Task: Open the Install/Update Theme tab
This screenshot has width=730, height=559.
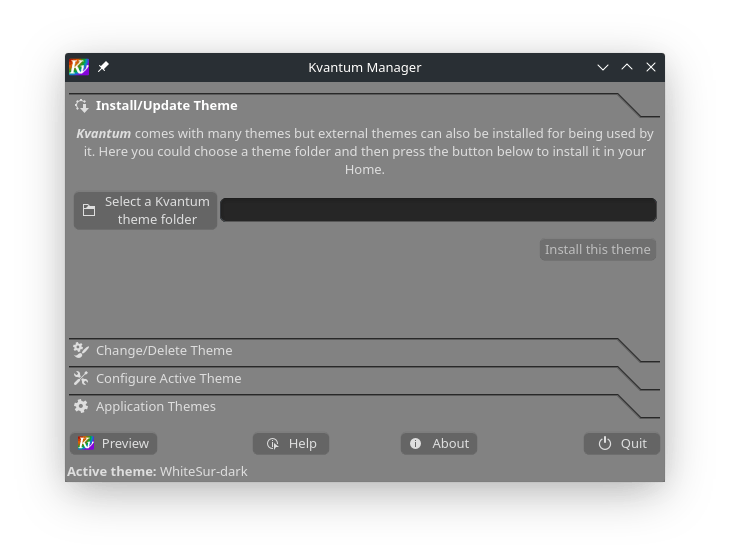Action: pos(364,106)
